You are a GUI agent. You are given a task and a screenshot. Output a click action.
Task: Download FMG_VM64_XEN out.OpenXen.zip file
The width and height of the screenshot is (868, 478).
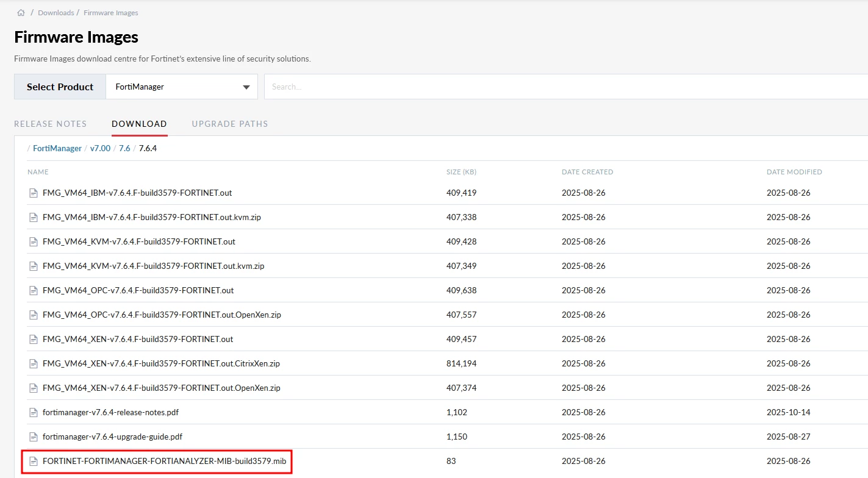point(162,388)
